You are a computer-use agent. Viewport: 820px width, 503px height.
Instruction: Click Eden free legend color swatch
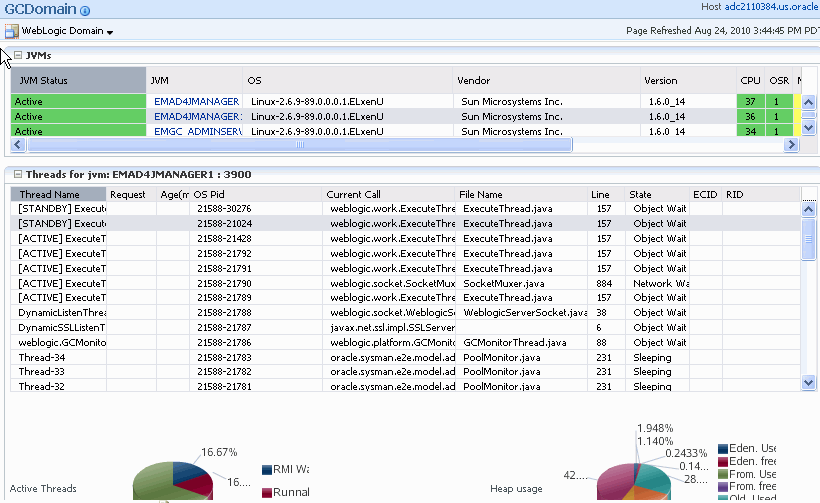pyautogui.click(x=723, y=462)
